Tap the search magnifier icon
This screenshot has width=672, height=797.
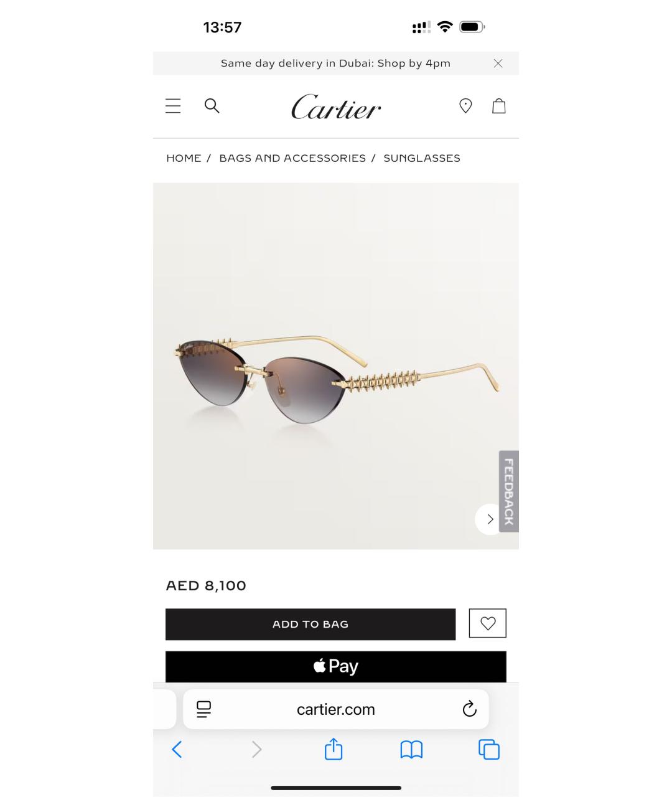tap(212, 106)
